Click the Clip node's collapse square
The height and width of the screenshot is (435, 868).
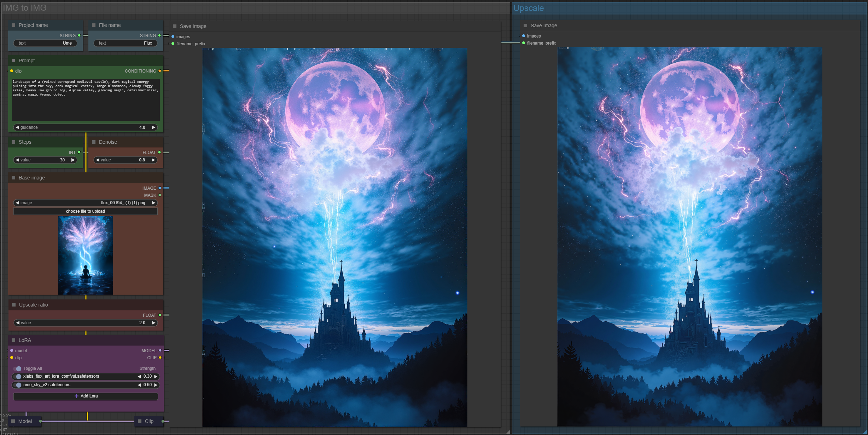coord(140,421)
